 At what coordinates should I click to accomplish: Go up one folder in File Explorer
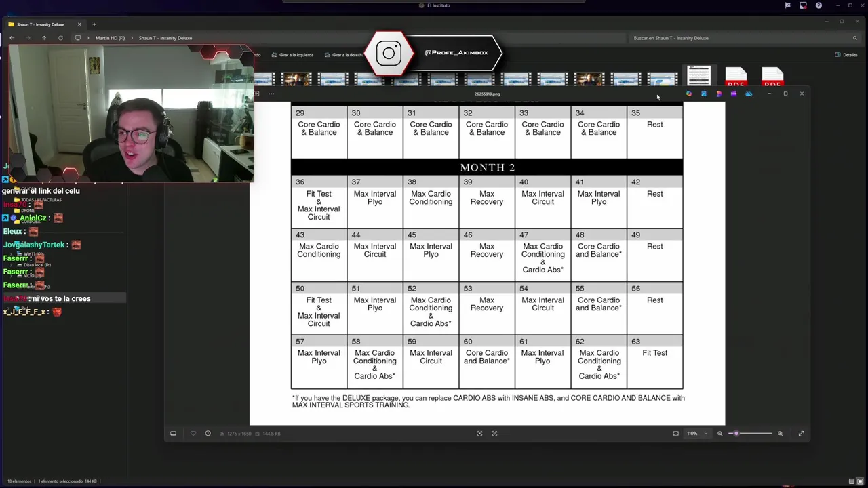pyautogui.click(x=44, y=38)
